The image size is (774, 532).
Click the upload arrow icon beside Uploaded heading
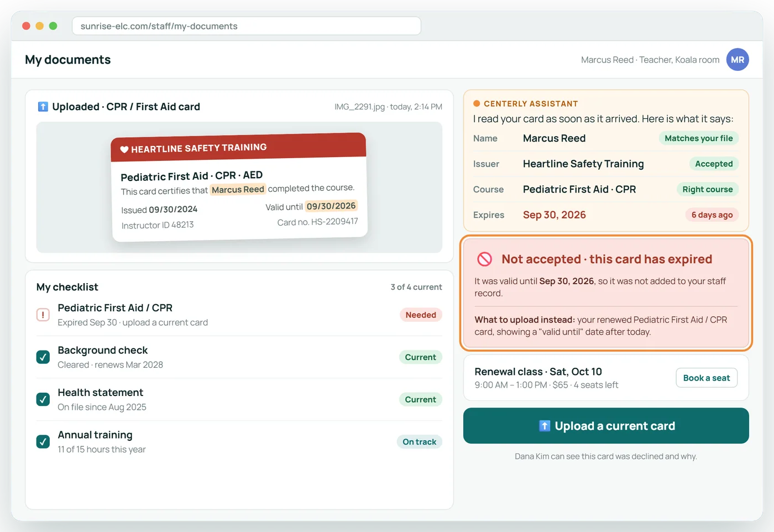tap(43, 107)
